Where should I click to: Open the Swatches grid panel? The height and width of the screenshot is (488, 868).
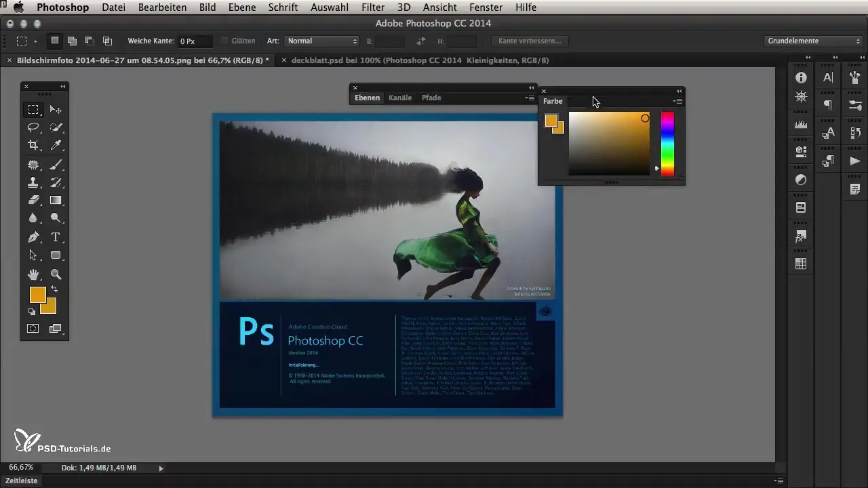801,264
